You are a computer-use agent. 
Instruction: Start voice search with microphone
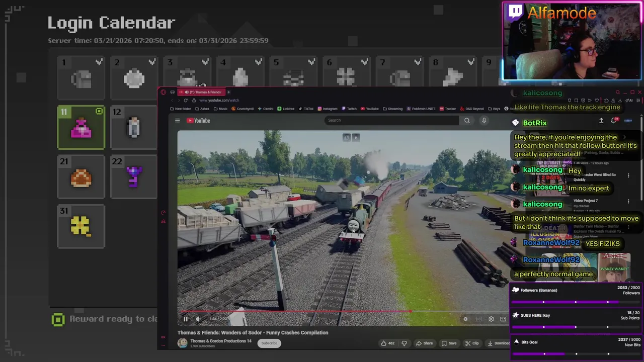484,120
